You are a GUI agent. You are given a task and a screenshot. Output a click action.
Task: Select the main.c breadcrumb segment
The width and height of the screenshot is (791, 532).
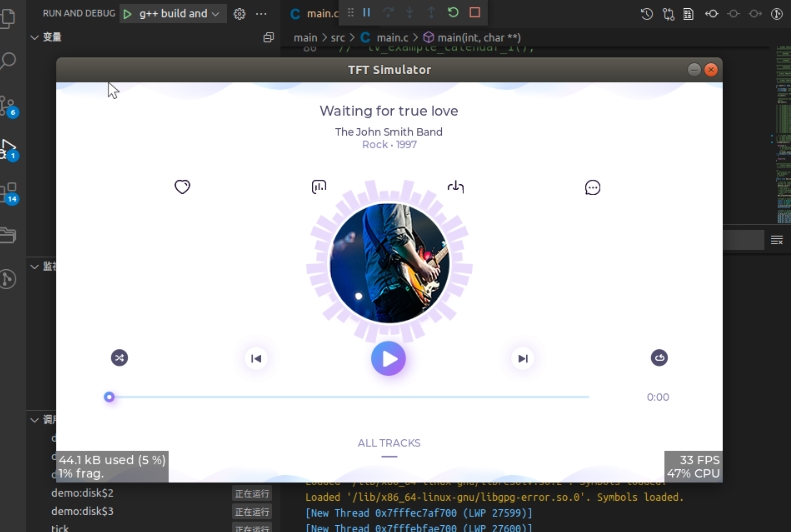point(384,38)
